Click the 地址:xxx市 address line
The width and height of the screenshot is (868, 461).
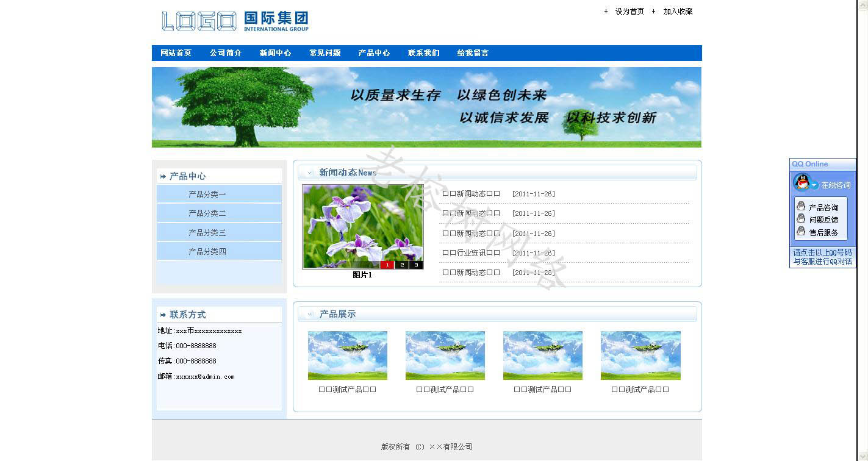point(199,331)
